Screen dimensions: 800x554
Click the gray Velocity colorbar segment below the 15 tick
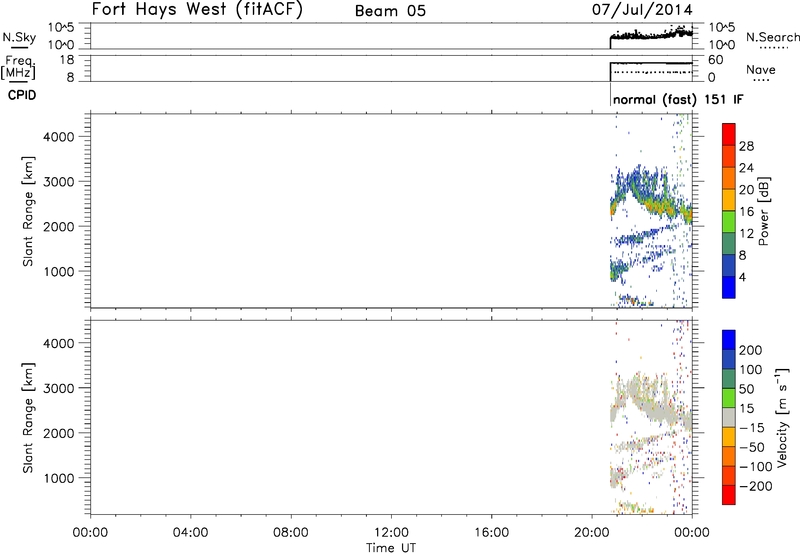point(729,417)
